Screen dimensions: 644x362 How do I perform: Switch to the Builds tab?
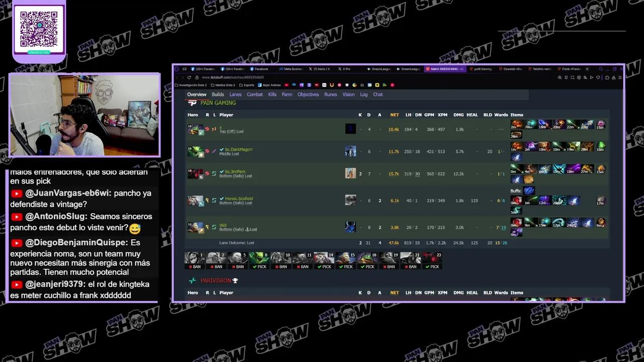(x=218, y=95)
